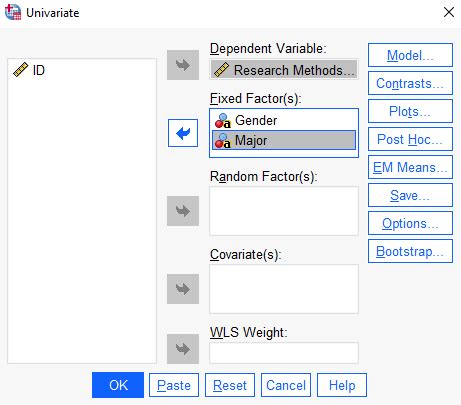Click inside the WLS Weight field
Screen dimensions: 461x405
click(284, 353)
